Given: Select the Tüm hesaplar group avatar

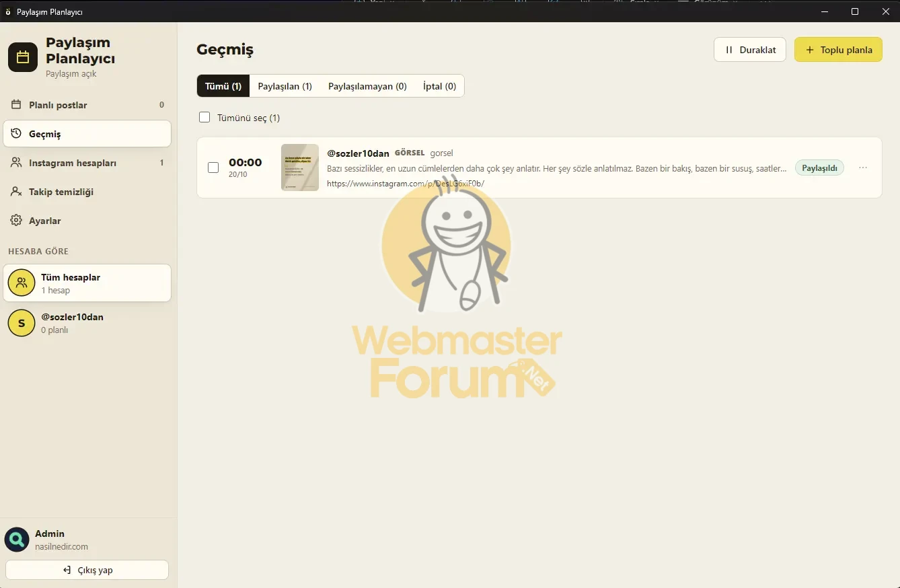Looking at the screenshot, I should pyautogui.click(x=22, y=283).
